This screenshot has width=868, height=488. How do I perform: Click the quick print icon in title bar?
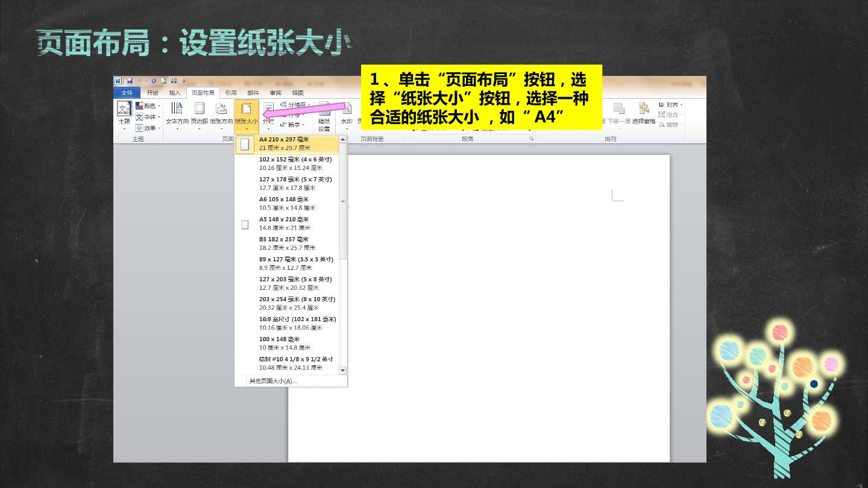click(174, 81)
